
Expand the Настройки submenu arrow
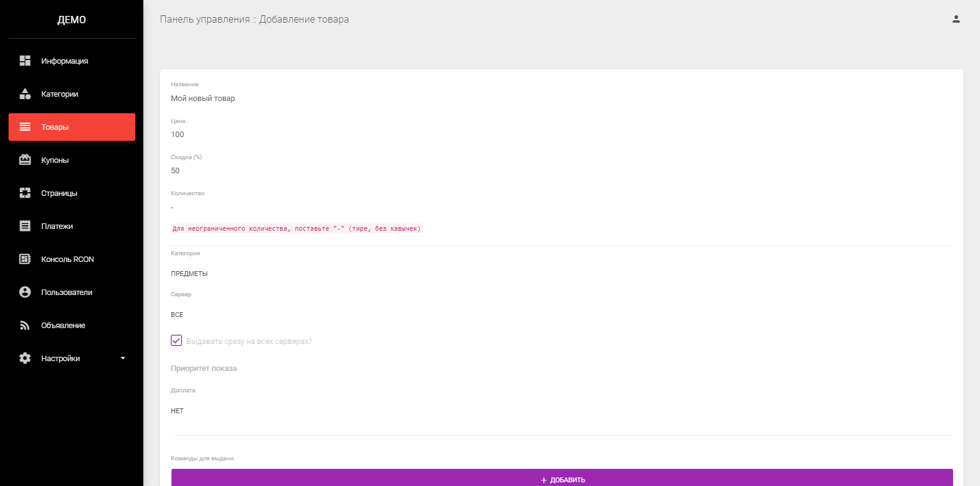click(123, 358)
